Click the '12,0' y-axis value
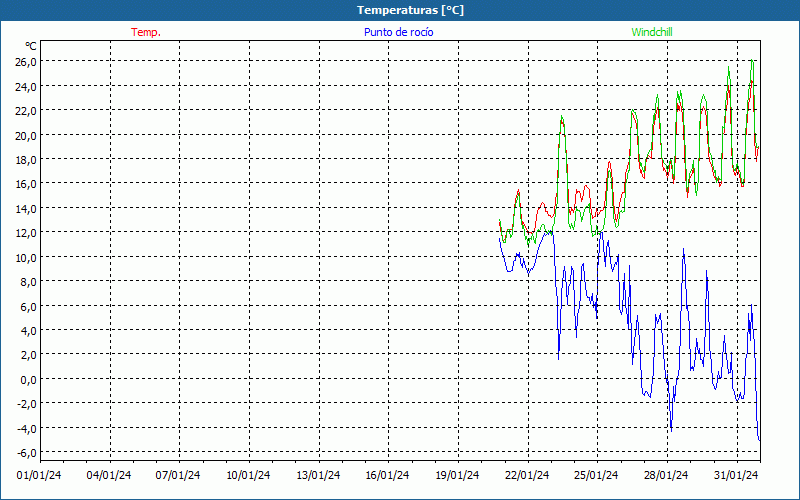The height and width of the screenshot is (500, 800). [27, 233]
